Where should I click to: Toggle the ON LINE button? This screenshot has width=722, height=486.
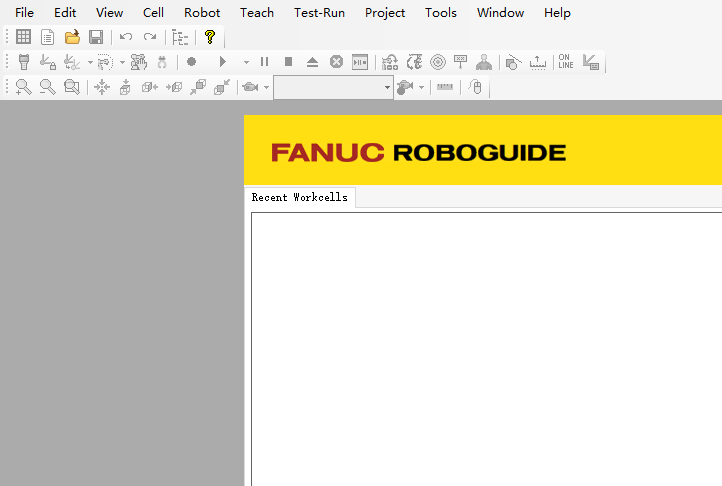(x=566, y=61)
